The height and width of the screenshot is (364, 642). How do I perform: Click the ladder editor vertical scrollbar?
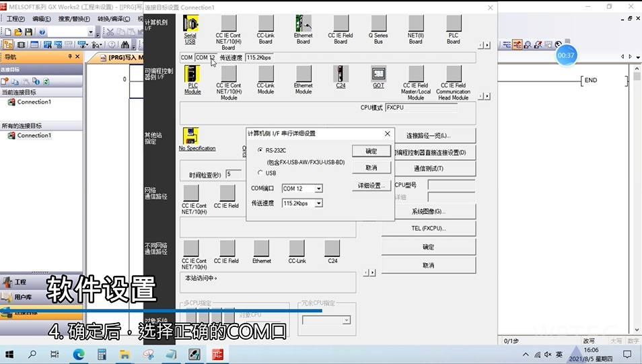click(x=637, y=201)
